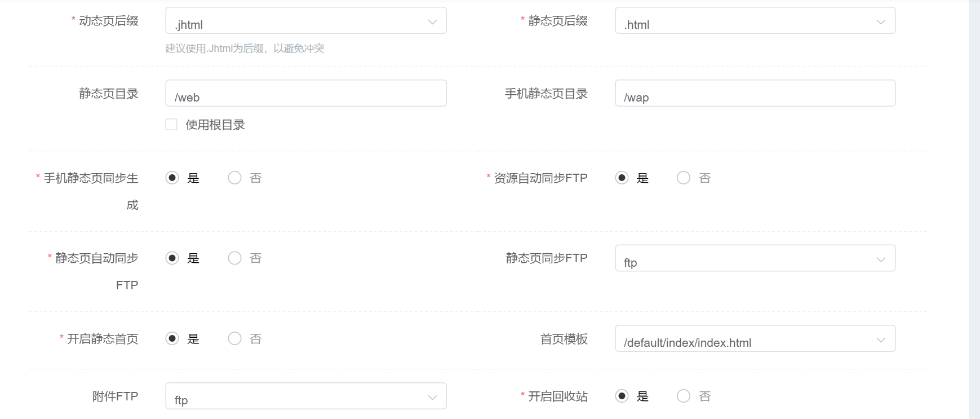Click the 手机静态页目录 input field
980x419 pixels.
coord(755,94)
